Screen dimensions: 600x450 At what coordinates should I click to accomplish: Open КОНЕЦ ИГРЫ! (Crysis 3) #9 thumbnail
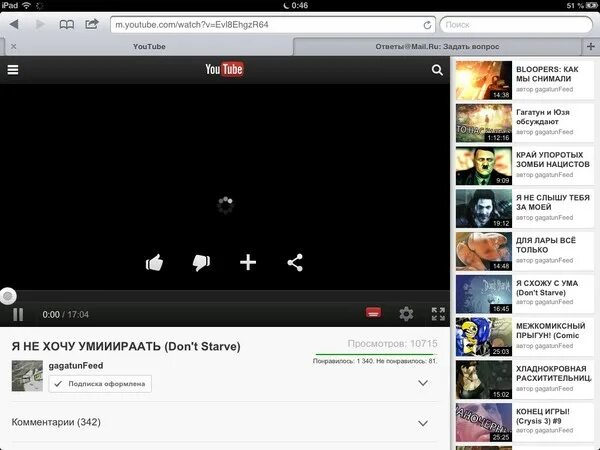click(484, 422)
